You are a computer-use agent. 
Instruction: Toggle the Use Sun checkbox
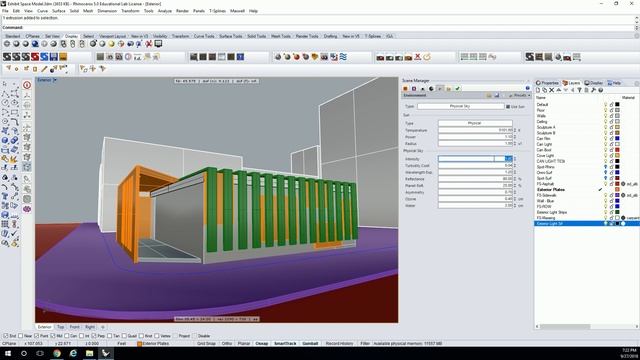[x=508, y=107]
